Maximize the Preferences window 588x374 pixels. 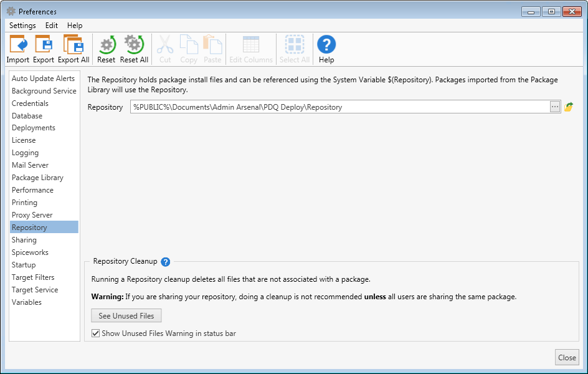coord(551,12)
